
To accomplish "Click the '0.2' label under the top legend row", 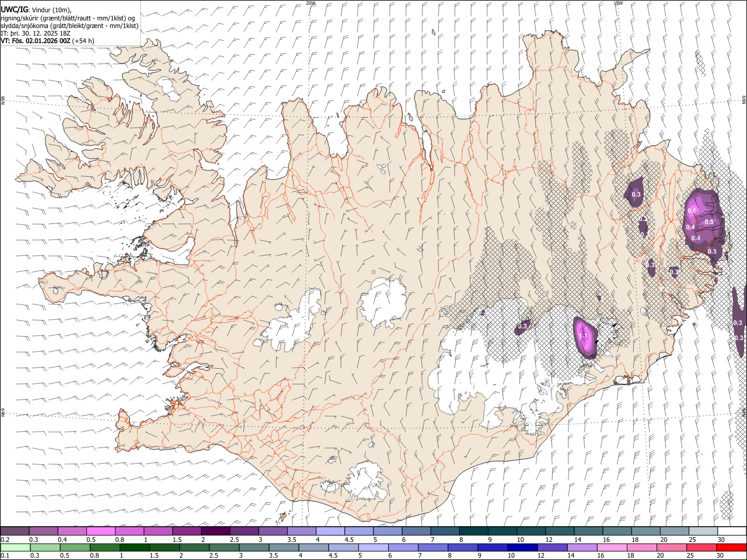I will (5, 540).
